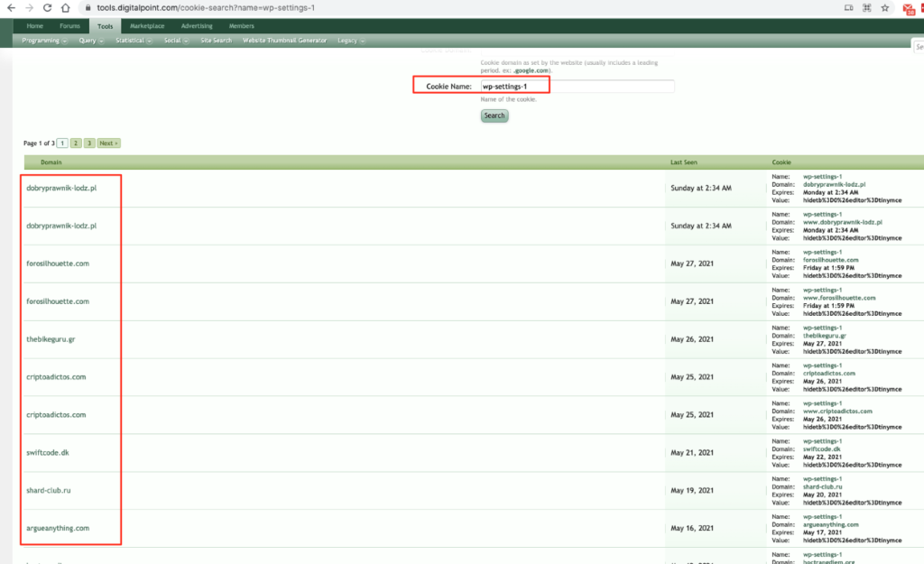The image size is (924, 564).
Task: Open Website Thumbnail Generator tool
Action: pos(284,41)
